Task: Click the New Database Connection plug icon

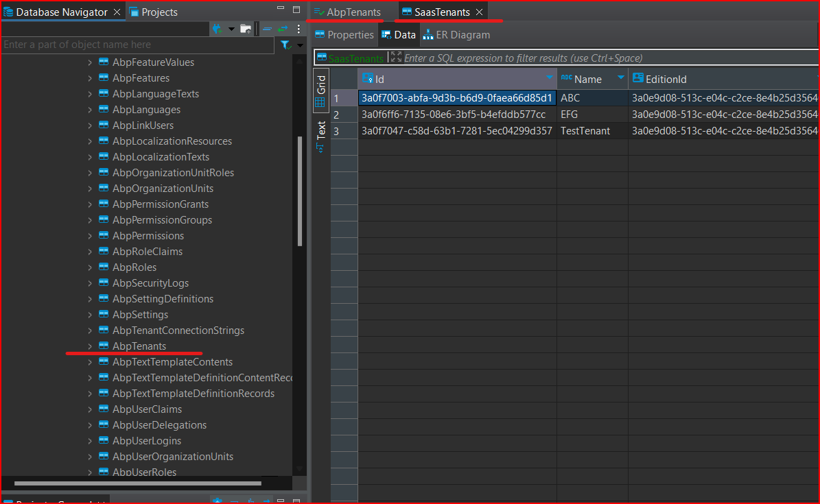Action: click(x=218, y=29)
